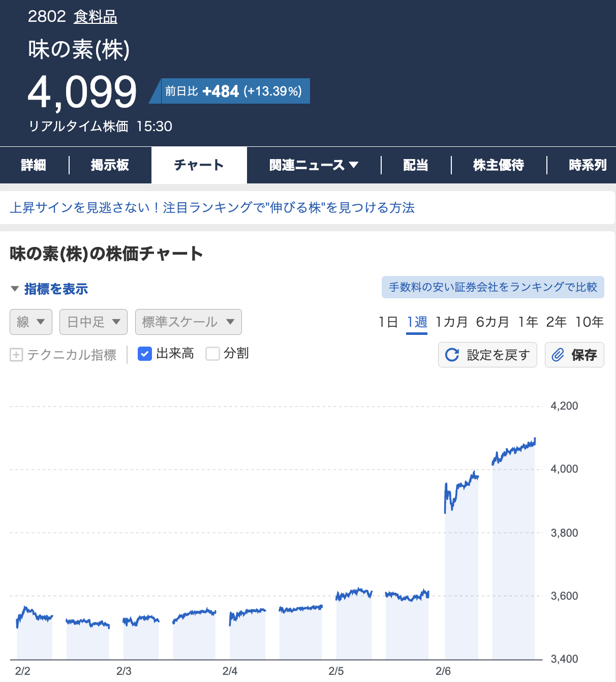Open the 配当 dividend tab

(x=416, y=165)
